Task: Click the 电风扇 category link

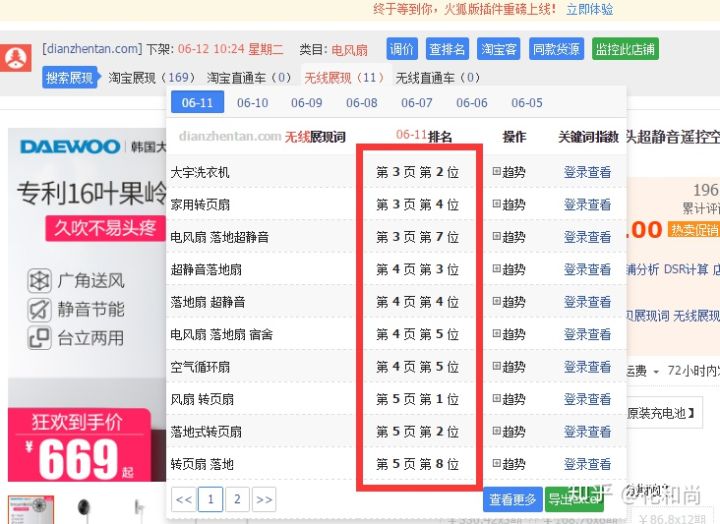Action: point(349,50)
